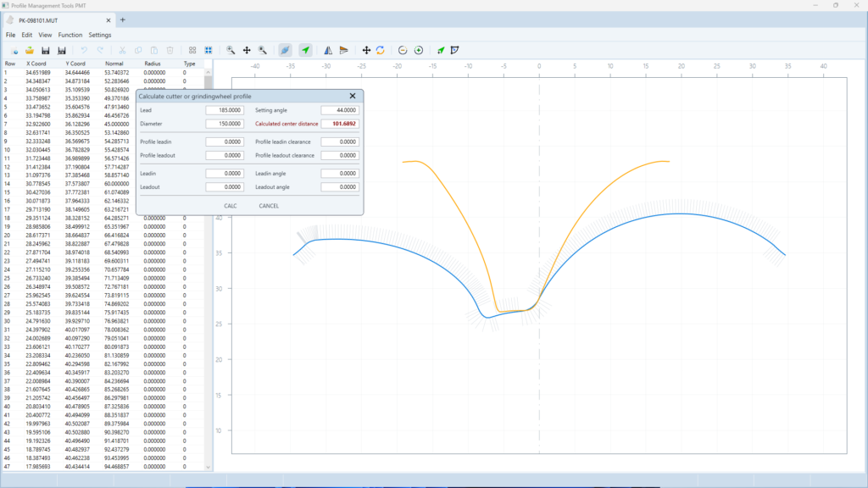Screen dimensions: 868x488
Task: Redo the last action
Action: (100, 50)
